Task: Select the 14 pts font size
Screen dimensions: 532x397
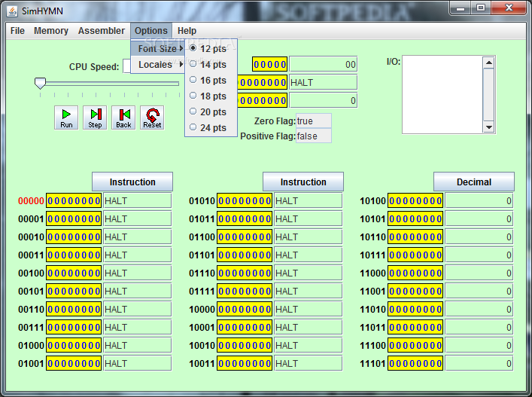Action: point(211,65)
